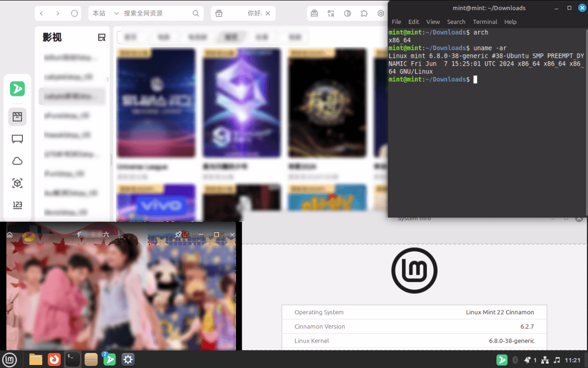Toggle pin on the video player window
Image resolution: width=588 pixels, height=368 pixels.
[178, 235]
